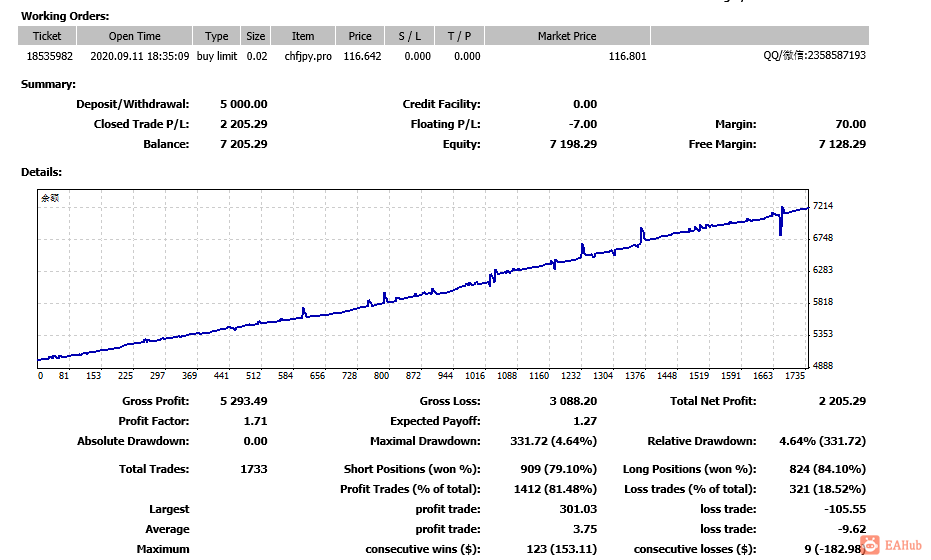Click Long Positions value 824 (84.10%)

pyautogui.click(x=828, y=469)
